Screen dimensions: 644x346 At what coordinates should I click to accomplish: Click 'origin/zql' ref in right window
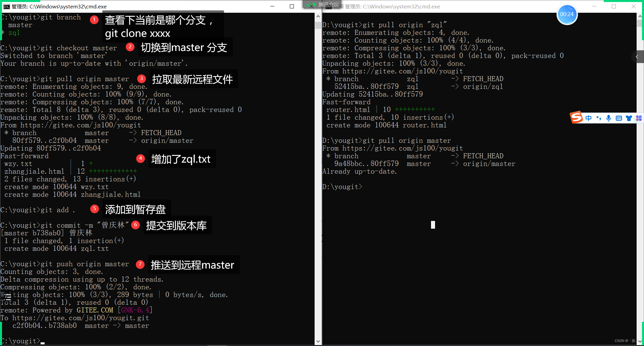[x=483, y=86]
